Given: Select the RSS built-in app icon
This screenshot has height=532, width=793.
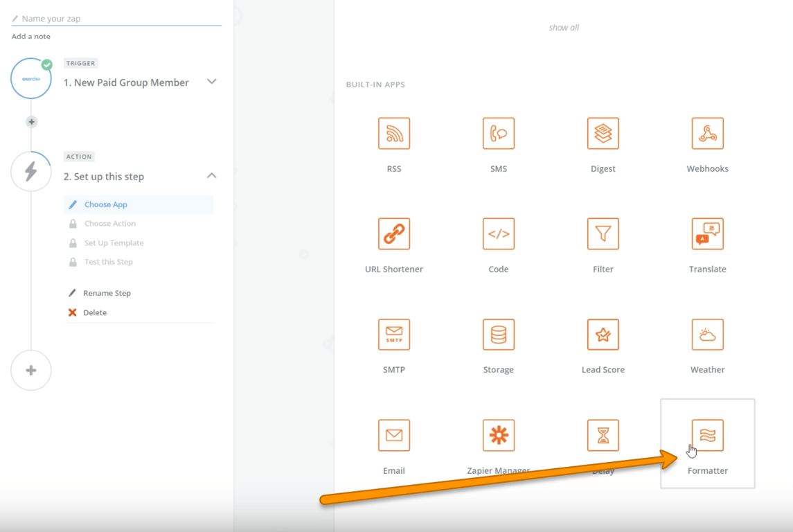Looking at the screenshot, I should [x=394, y=133].
